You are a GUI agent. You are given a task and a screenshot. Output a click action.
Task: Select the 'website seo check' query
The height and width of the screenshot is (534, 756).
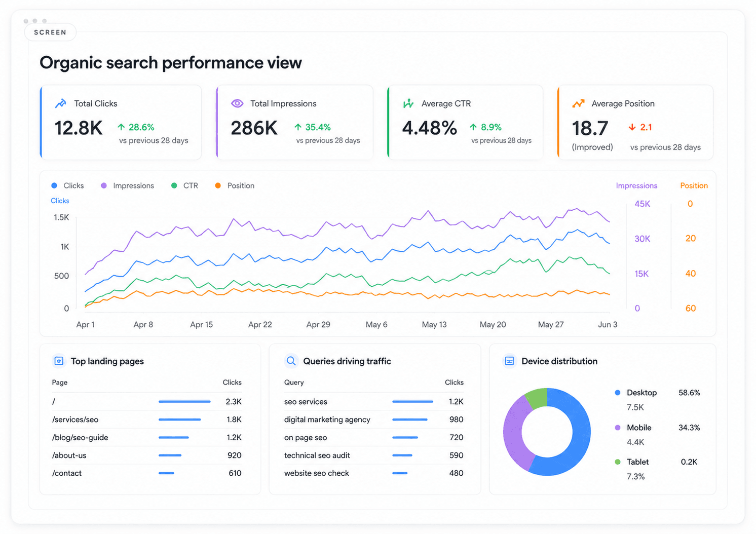tap(374, 473)
